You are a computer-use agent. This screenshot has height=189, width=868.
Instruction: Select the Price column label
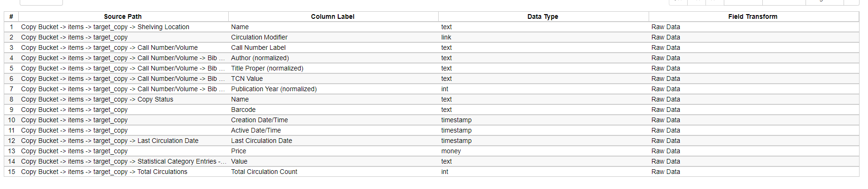[x=239, y=151]
